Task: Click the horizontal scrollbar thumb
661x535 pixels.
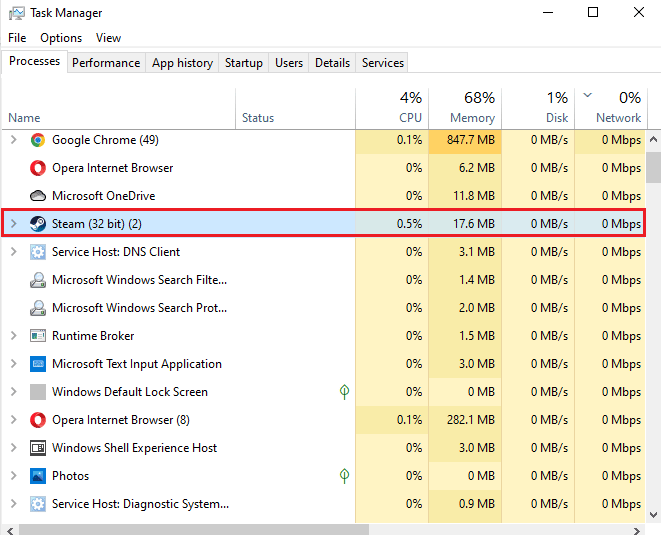Action: [x=194, y=530]
